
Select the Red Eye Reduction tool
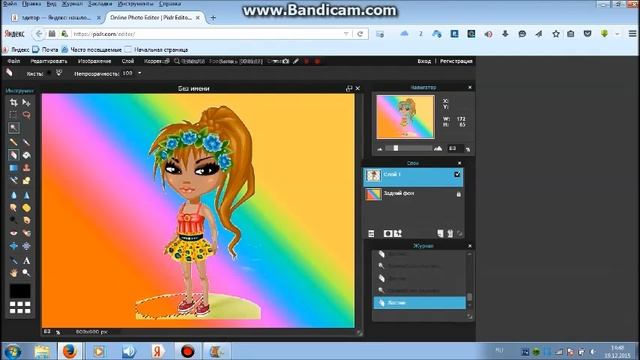click(x=13, y=233)
